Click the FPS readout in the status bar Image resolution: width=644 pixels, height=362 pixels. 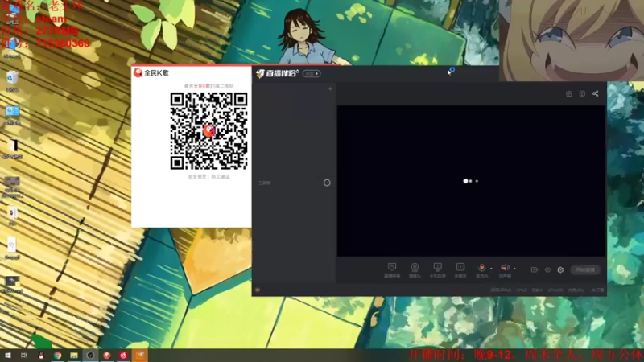click(522, 290)
